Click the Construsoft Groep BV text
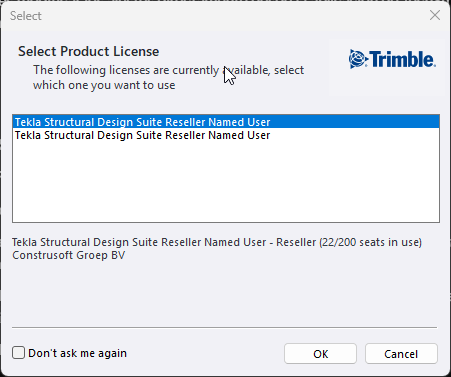The height and width of the screenshot is (377, 451). point(68,255)
